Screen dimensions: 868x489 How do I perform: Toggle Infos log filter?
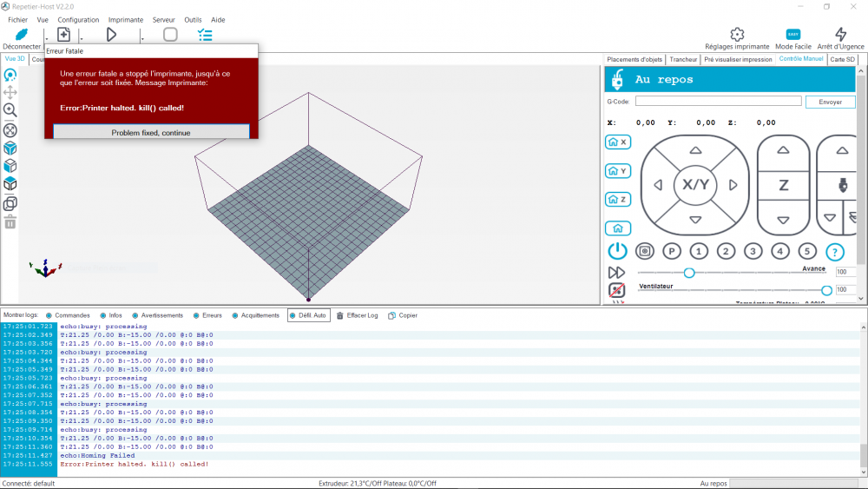click(111, 315)
